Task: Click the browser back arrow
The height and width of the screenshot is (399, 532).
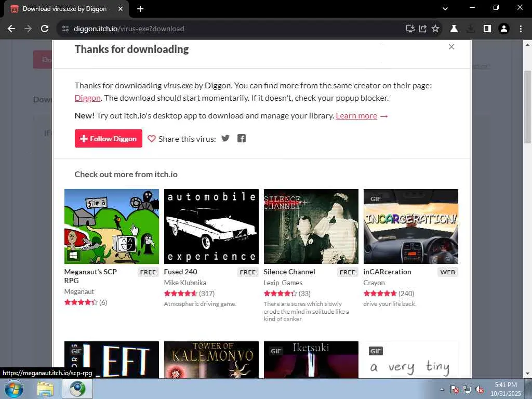Action: pos(11,29)
